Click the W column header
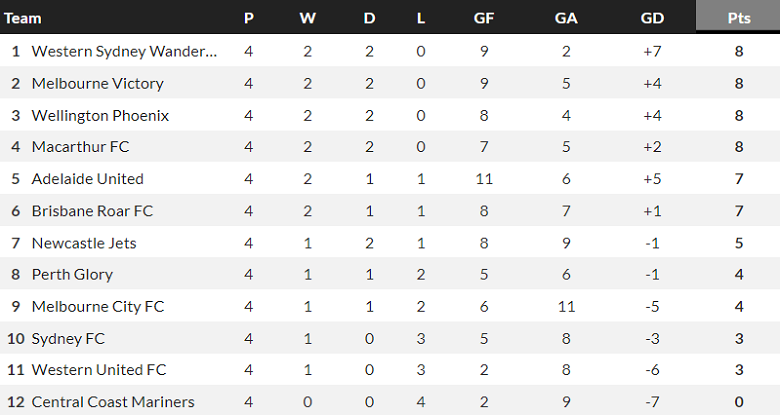This screenshot has height=415, width=780. tap(306, 18)
